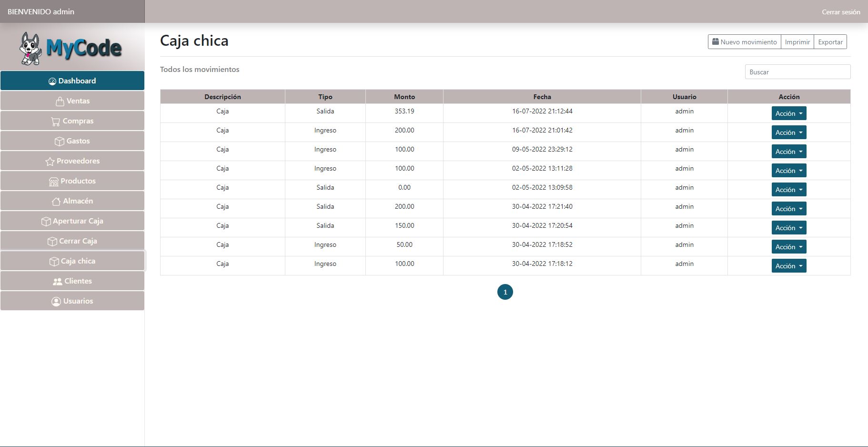The image size is (868, 447).
Task: Focus the Buscar search field
Action: 797,72
